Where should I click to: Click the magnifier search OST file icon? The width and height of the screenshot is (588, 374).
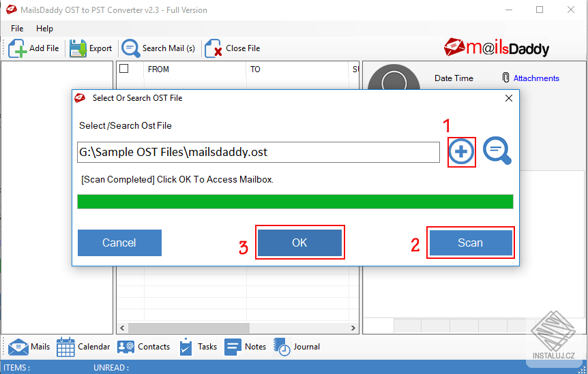(497, 151)
